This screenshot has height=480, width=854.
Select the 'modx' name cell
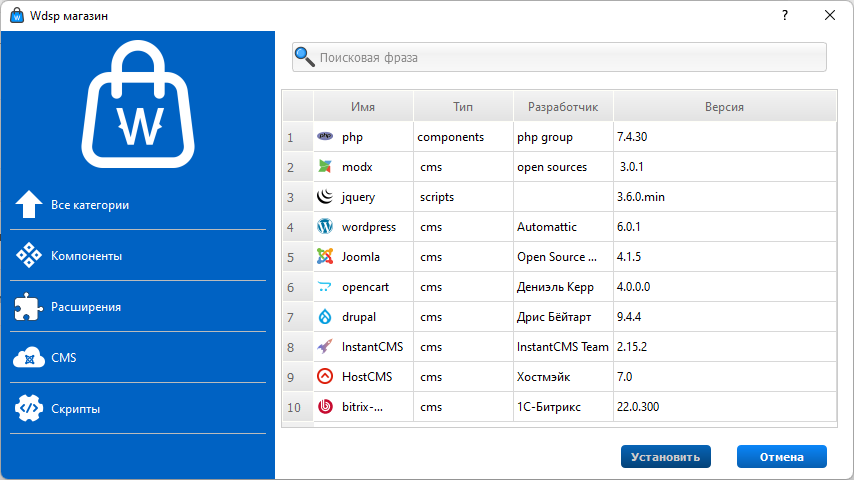[x=363, y=167]
